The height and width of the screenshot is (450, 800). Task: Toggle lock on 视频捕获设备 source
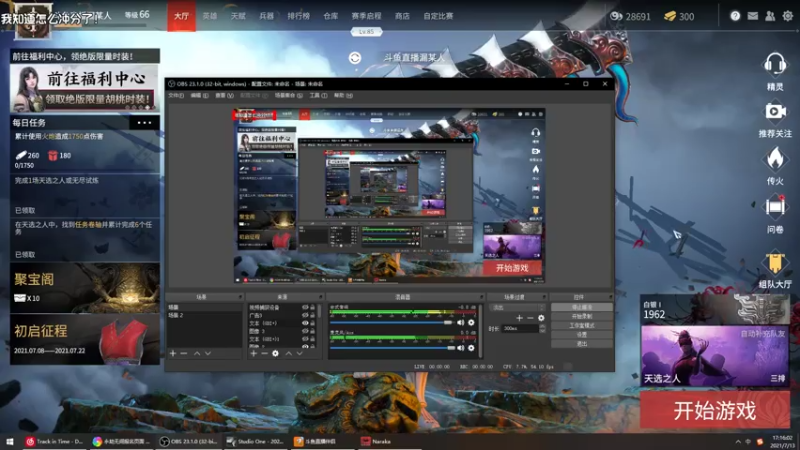[x=313, y=307]
